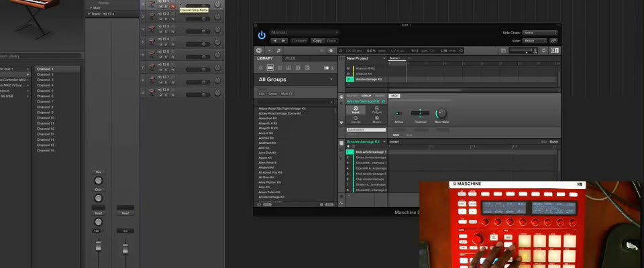Click the Copy button
Screen dimensions: 644x268
click(x=317, y=41)
